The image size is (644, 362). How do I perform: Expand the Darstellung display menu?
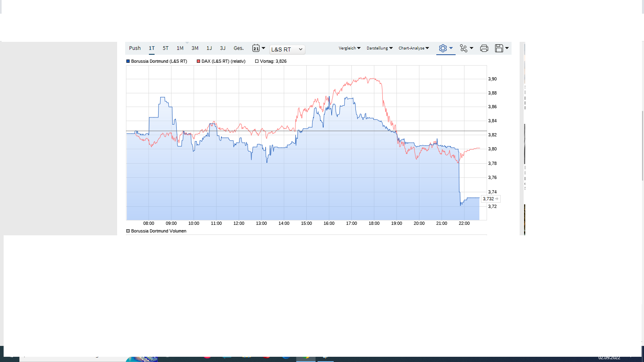(380, 48)
